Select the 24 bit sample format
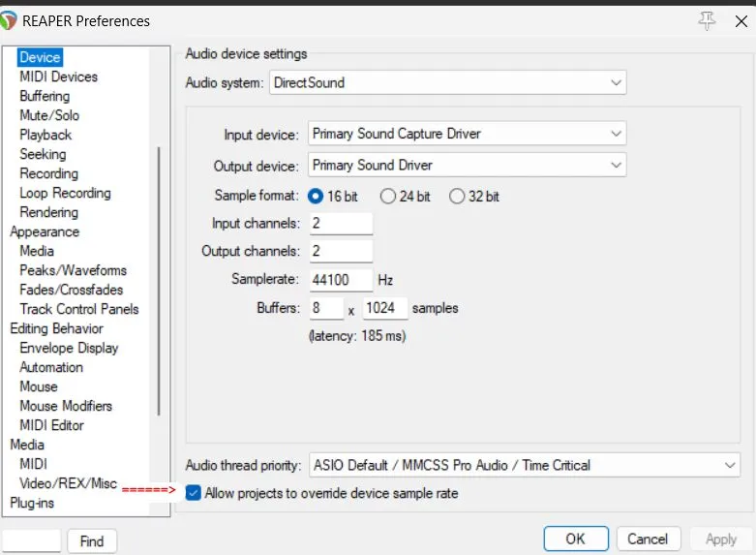Screen dimensions: 756x555 (387, 197)
